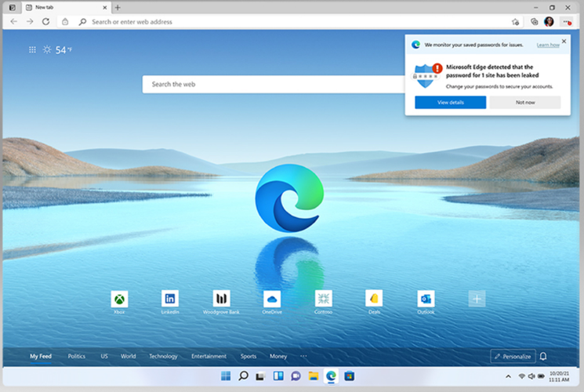Screen dimensions: 584x392
Task: Open feed notifications bell icon
Action: point(543,357)
